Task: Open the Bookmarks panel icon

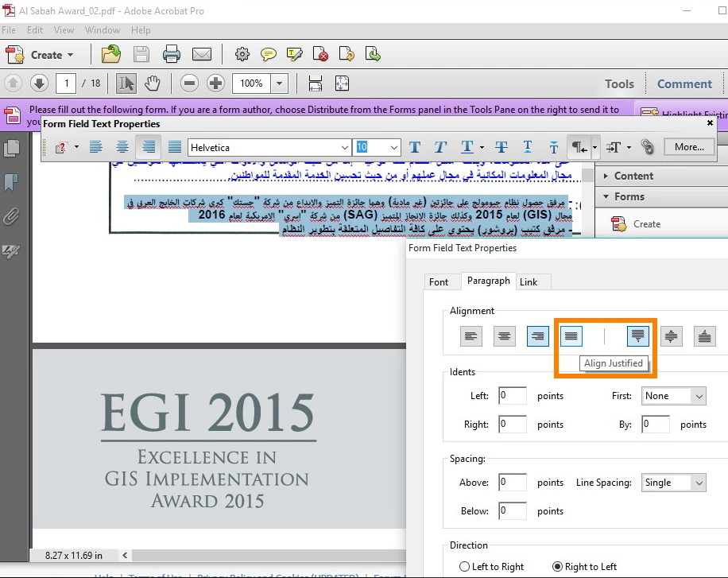Action: (12, 182)
